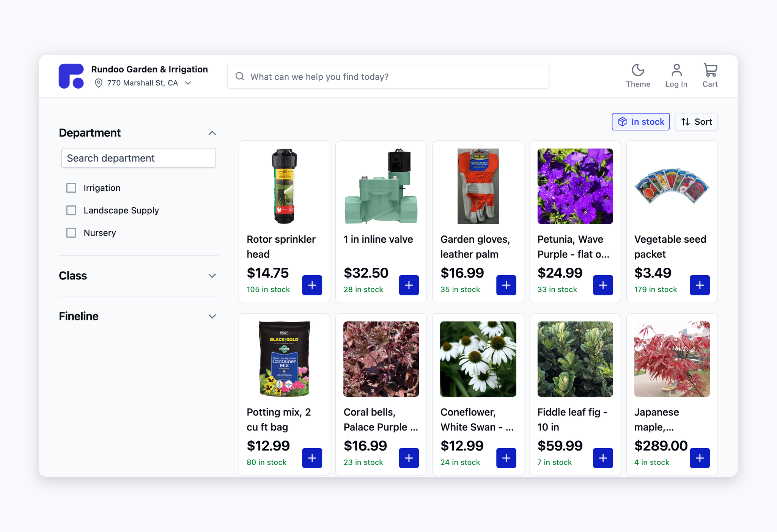Check the Irrigation department checkbox

click(x=71, y=188)
